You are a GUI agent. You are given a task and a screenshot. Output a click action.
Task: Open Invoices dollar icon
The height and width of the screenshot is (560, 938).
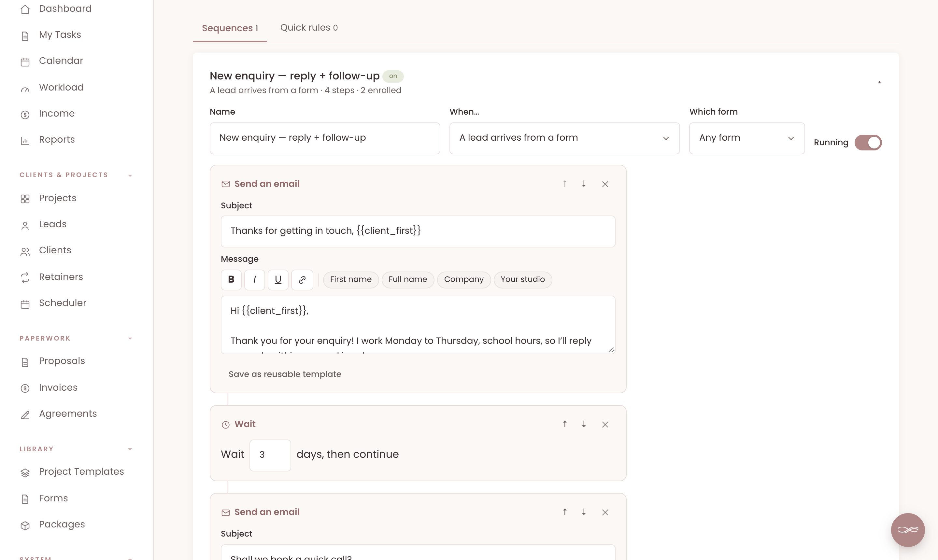tap(25, 389)
